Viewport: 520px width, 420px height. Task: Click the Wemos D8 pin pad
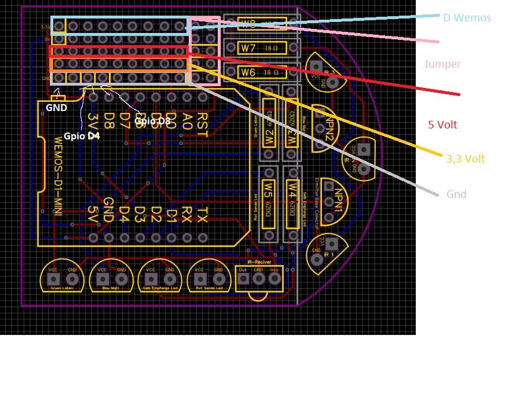click(109, 97)
